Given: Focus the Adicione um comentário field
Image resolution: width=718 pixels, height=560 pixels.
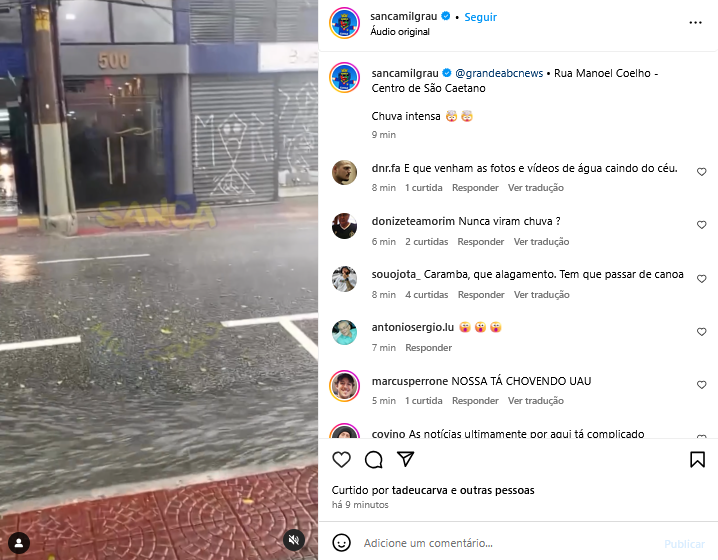Looking at the screenshot, I should coord(508,543).
